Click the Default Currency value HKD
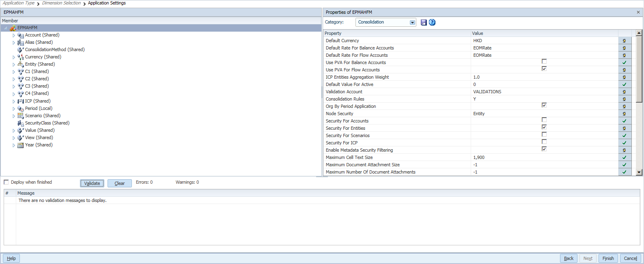644x264 pixels. (x=478, y=41)
